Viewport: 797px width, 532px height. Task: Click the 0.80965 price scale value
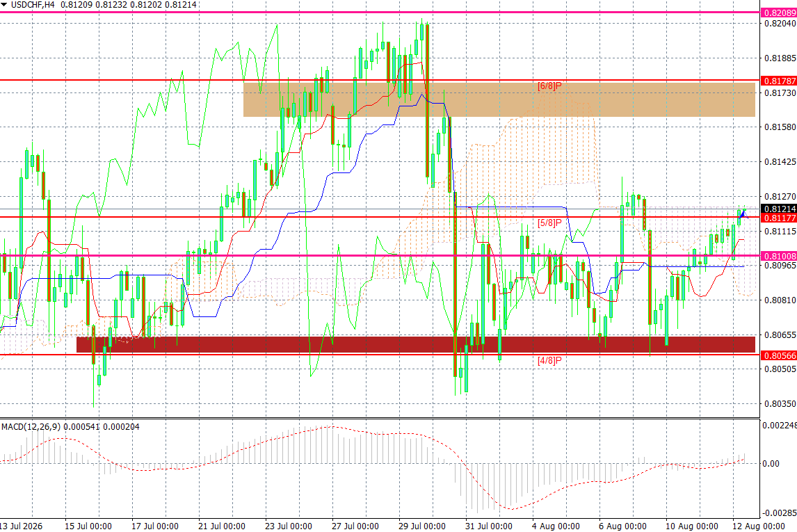pyautogui.click(x=780, y=265)
